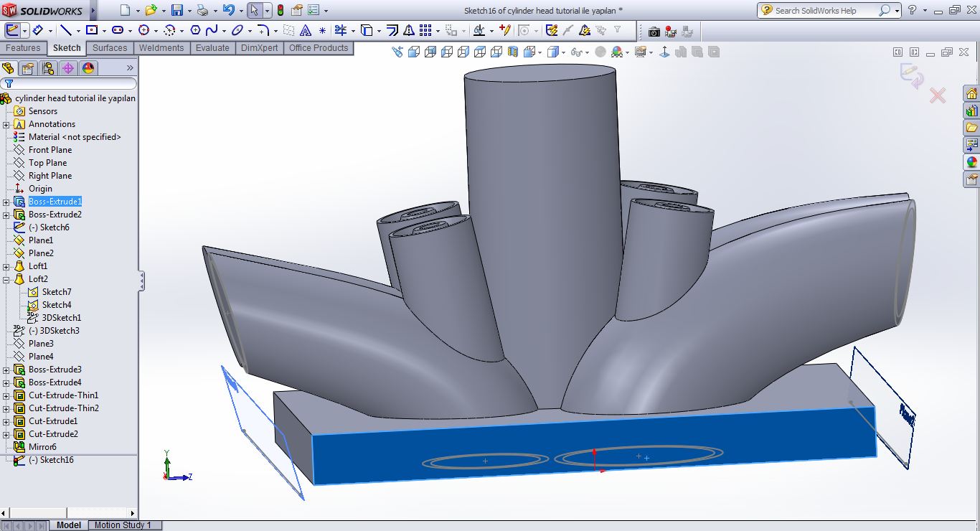Open the Evaluate tab
Image resolution: width=980 pixels, height=531 pixels.
(212, 48)
